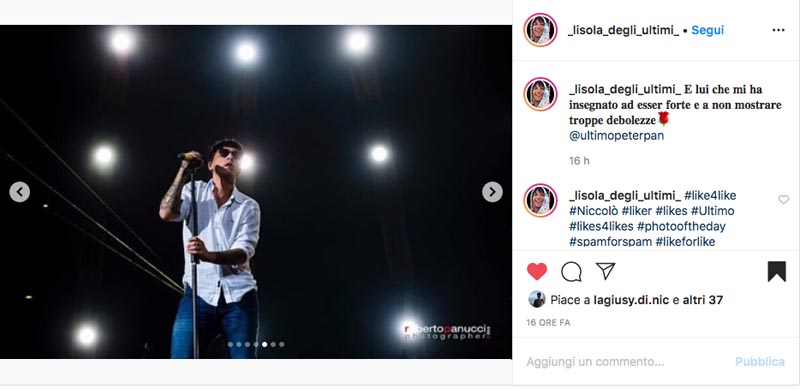Image resolution: width=800 pixels, height=389 pixels.
Task: Like the hashtag comment with small heart
Action: 784,200
